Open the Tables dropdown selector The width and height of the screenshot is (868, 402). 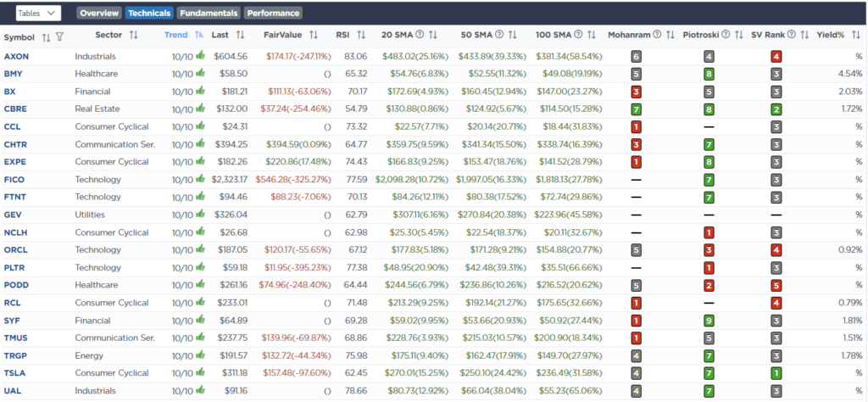39,13
